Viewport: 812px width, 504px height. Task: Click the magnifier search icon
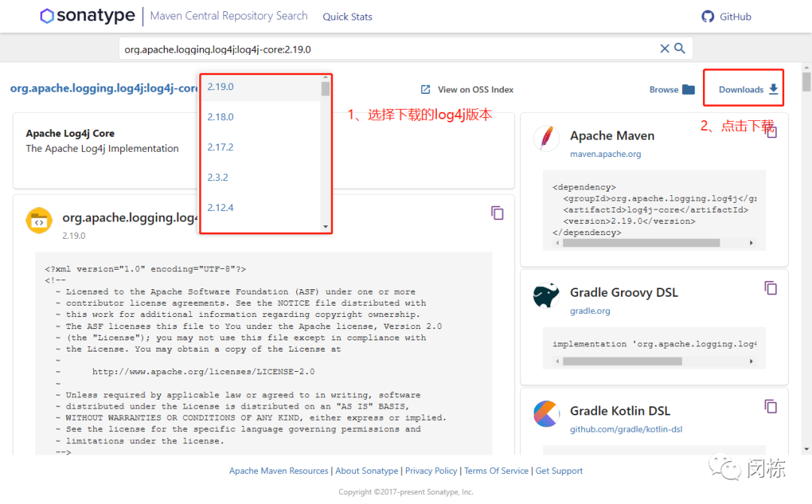tap(680, 48)
